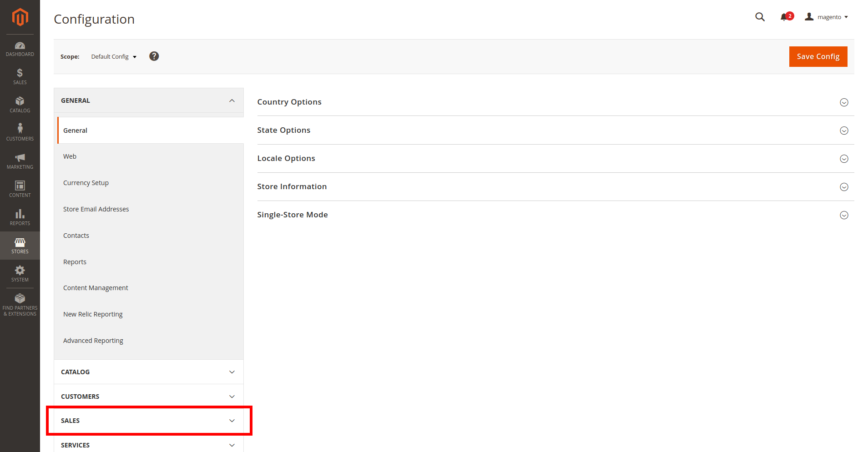Click the Magento logo icon
868x452 pixels.
[20, 17]
